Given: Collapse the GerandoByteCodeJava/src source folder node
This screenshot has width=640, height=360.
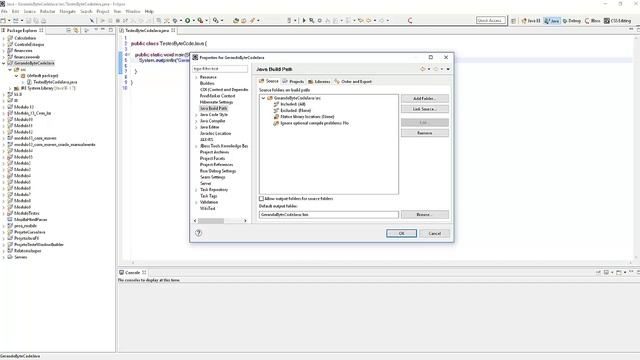Looking at the screenshot, I should [264, 98].
